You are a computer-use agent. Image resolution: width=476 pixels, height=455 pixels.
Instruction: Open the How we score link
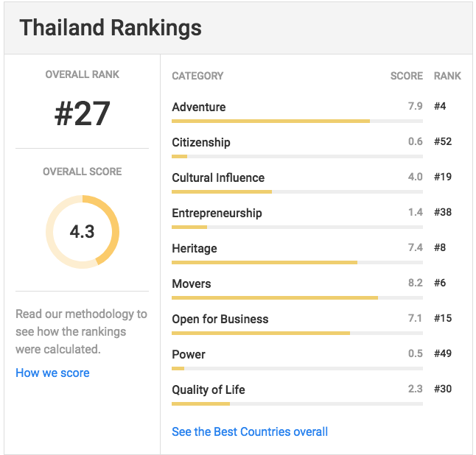pyautogui.click(x=52, y=373)
